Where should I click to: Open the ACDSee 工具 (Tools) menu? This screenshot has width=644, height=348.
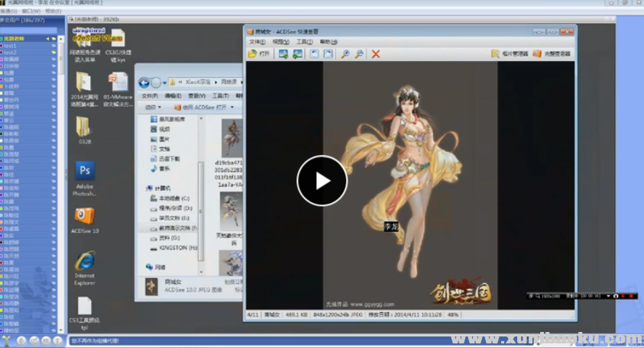pyautogui.click(x=304, y=42)
